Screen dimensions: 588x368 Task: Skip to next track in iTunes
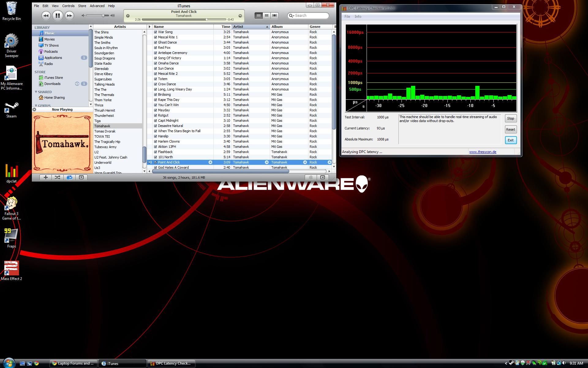tap(70, 16)
